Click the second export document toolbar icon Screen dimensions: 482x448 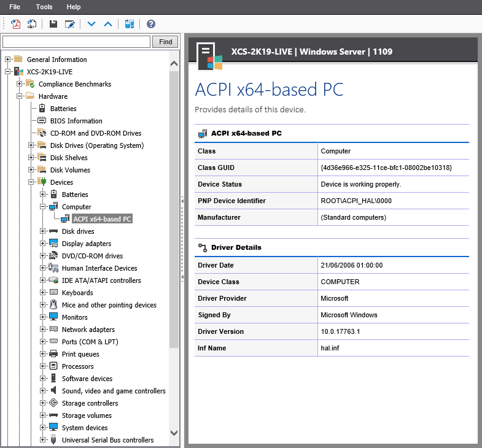[x=32, y=24]
